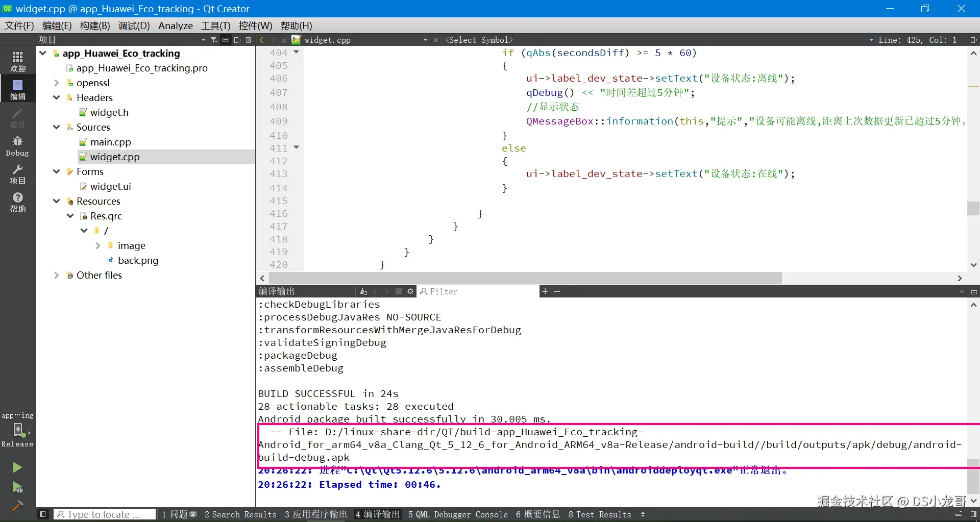
Task: Open the 控件(W) menu
Action: point(255,26)
